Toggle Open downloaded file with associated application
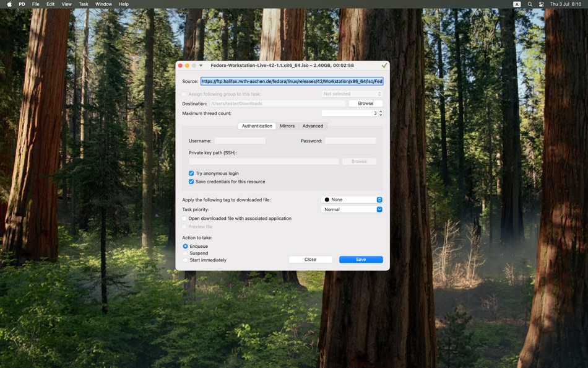The width and height of the screenshot is (588, 368). point(184,219)
